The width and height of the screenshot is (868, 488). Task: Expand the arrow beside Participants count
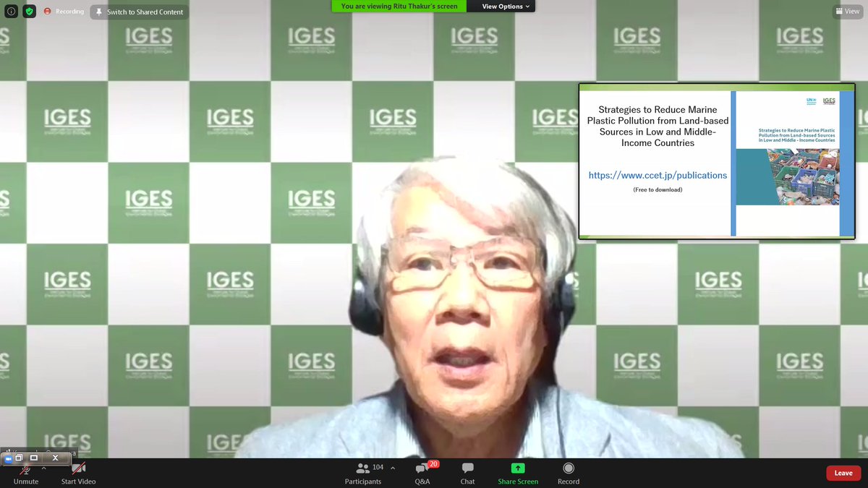coord(393,468)
